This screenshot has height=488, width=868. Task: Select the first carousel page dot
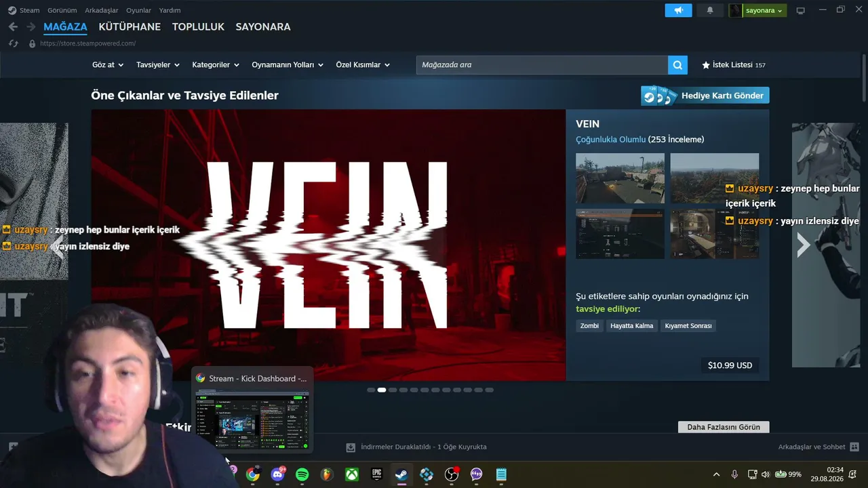[x=371, y=390]
